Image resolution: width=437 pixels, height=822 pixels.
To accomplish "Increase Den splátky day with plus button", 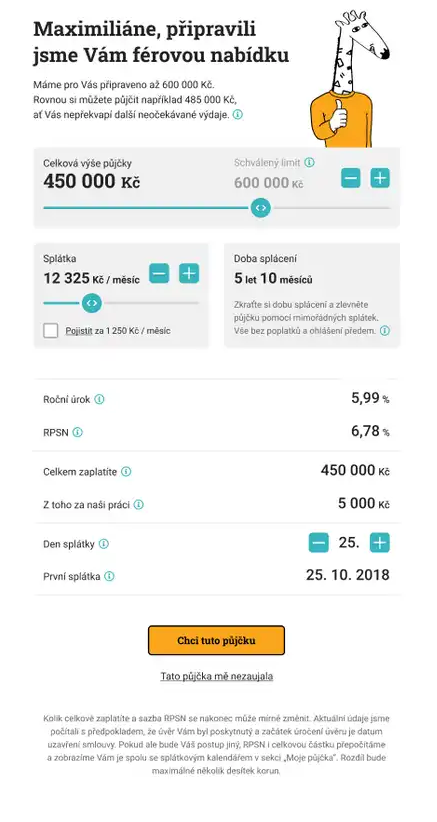I will coord(380,543).
